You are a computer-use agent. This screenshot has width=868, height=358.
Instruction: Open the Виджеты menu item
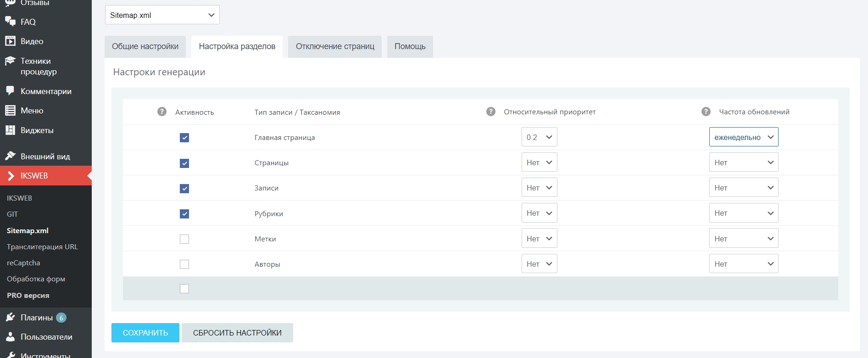(x=46, y=130)
